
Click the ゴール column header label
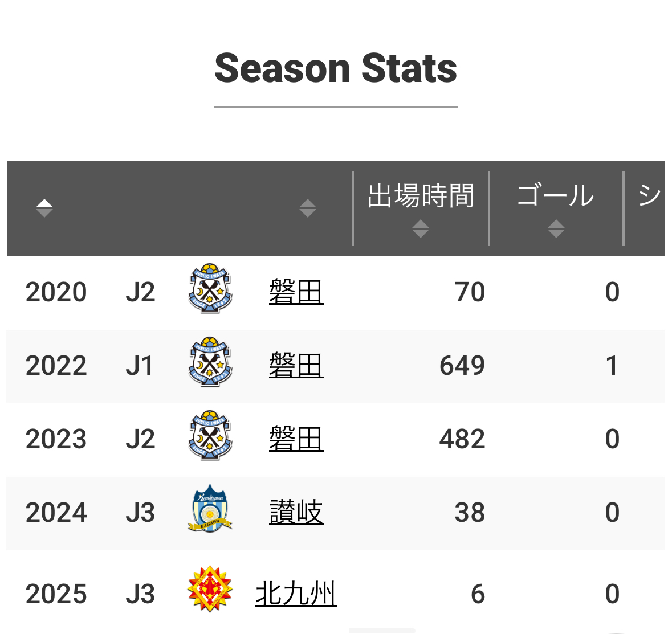point(556,196)
